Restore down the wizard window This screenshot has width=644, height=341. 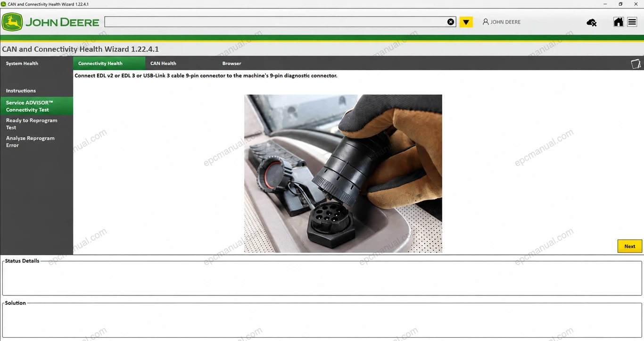(x=620, y=4)
